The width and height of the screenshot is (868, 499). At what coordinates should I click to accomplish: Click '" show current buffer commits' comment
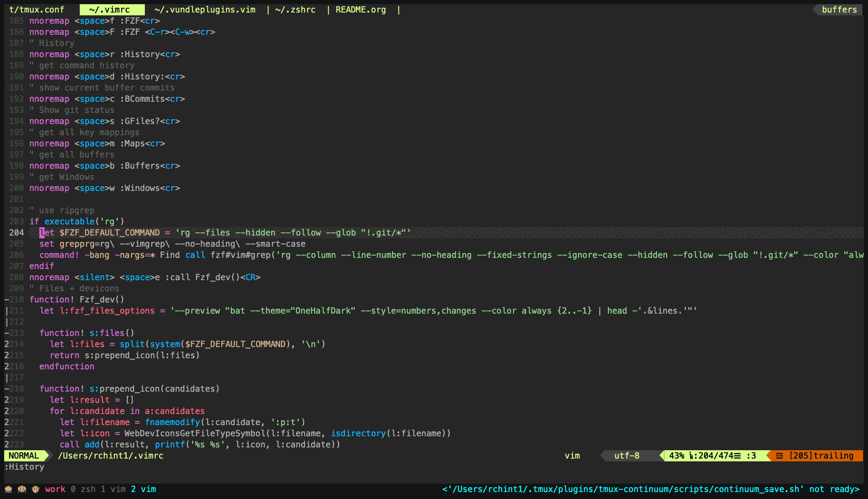click(102, 88)
